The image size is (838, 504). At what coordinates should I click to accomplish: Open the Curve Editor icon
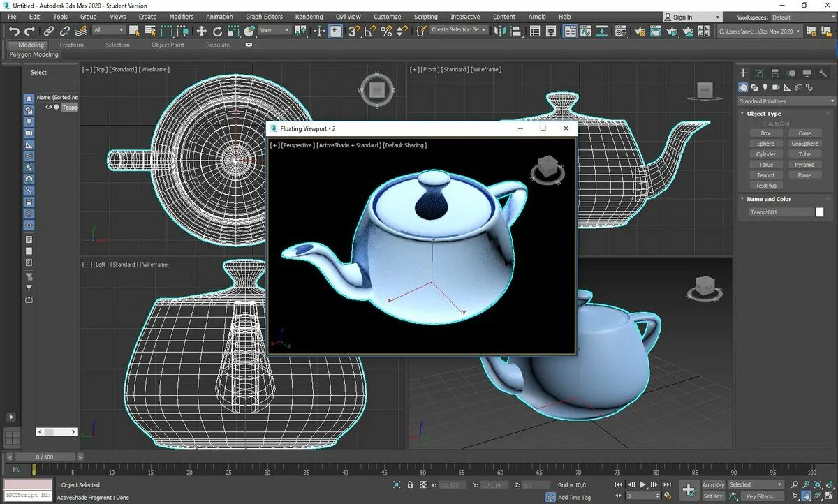[x=586, y=31]
